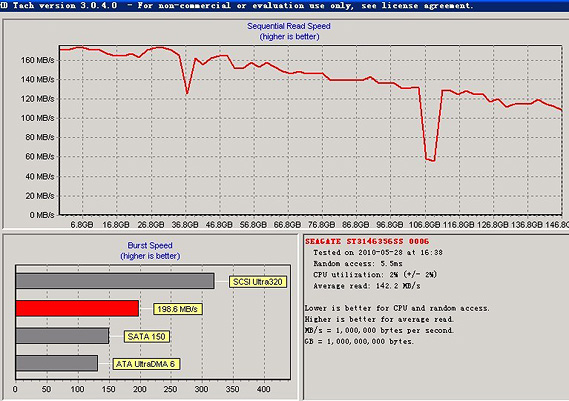Click the gray ATA UltraDMA 6 bar
Image resolution: width=569 pixels, height=401 pixels.
click(57, 363)
